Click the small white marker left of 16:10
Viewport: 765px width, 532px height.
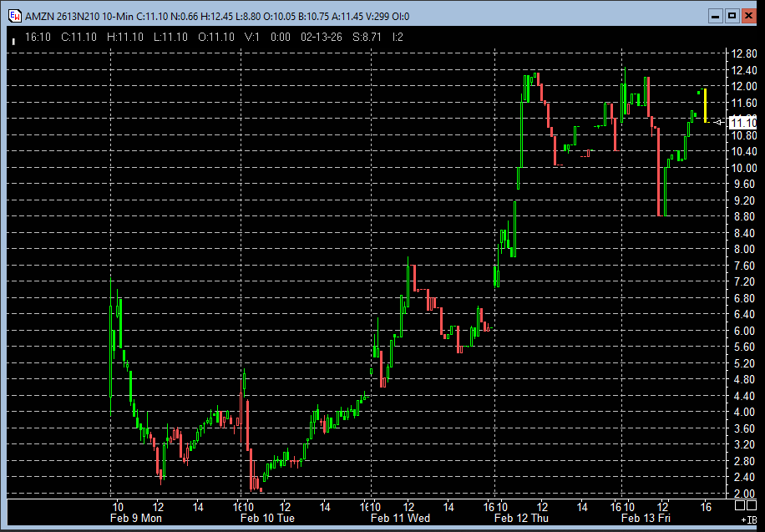click(13, 38)
